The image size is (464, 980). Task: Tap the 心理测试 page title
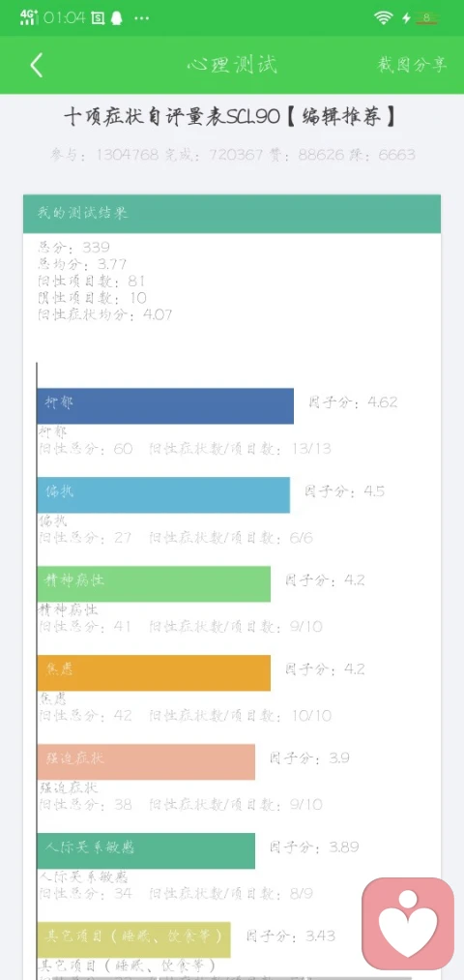pos(232,65)
